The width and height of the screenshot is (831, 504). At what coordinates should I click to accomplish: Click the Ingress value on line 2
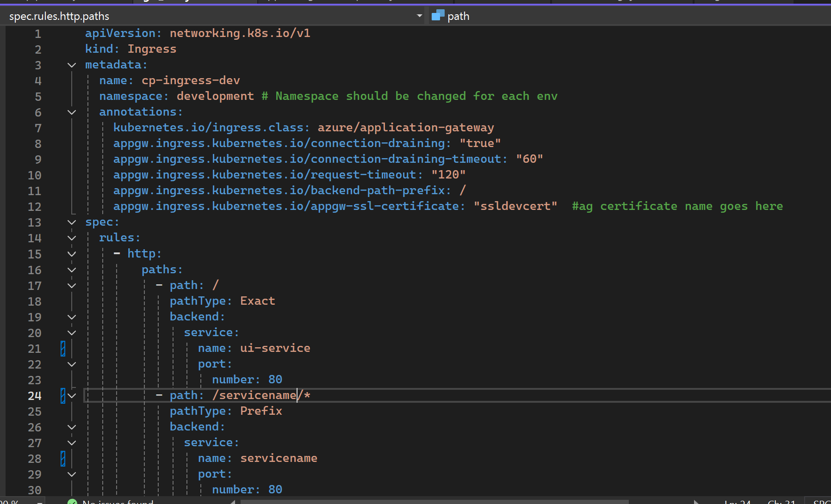click(152, 49)
